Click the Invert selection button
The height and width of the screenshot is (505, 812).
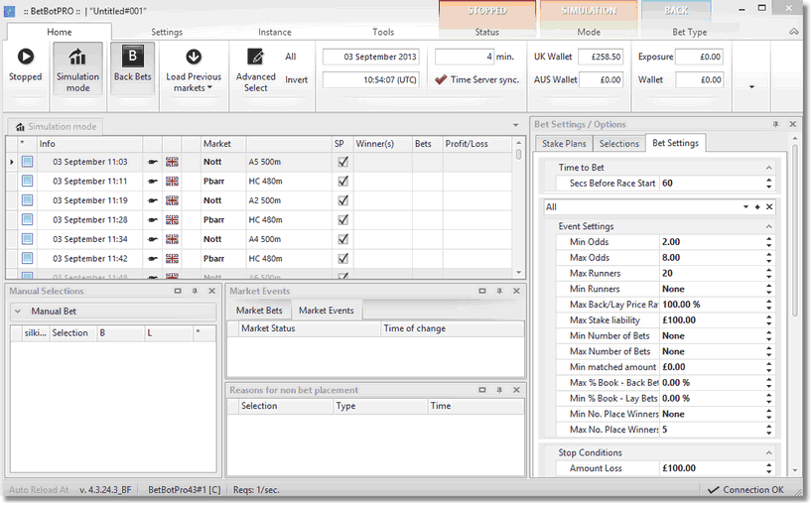[x=296, y=79]
